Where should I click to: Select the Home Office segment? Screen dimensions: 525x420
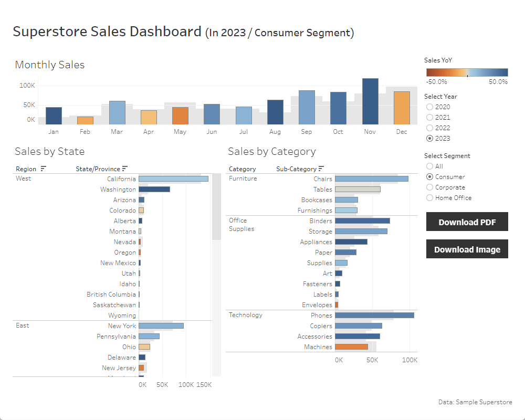430,198
